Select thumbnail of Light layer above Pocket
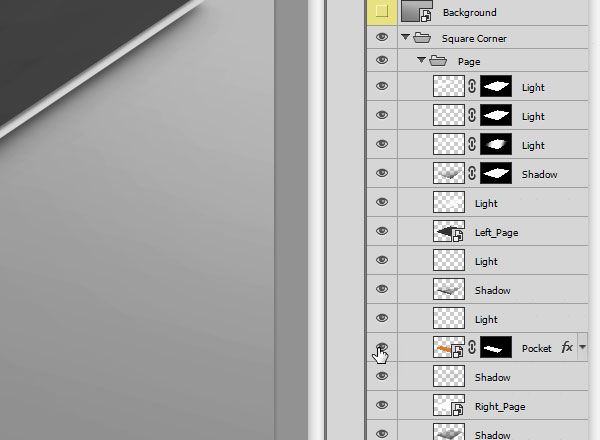Image resolution: width=600 pixels, height=440 pixels. (x=449, y=318)
